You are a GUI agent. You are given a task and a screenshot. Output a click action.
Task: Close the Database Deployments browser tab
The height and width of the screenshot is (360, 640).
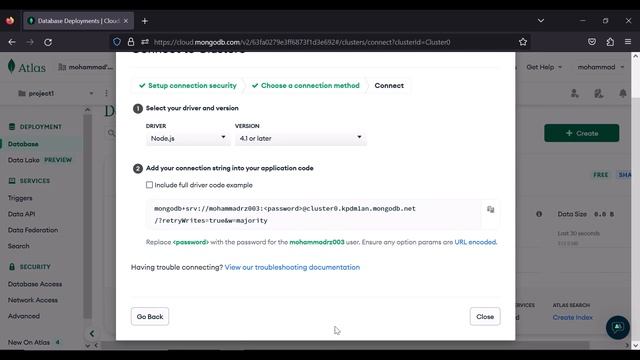tap(126, 21)
